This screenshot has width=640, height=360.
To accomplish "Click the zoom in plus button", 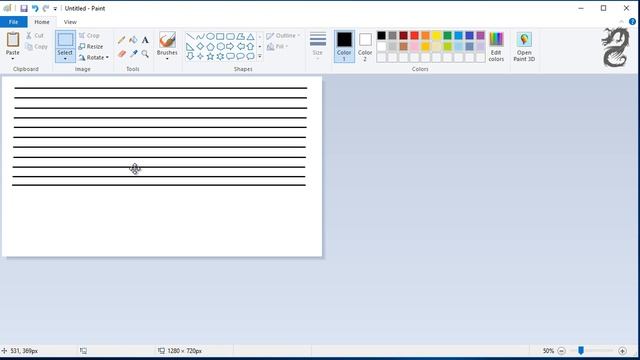I will click(x=622, y=351).
